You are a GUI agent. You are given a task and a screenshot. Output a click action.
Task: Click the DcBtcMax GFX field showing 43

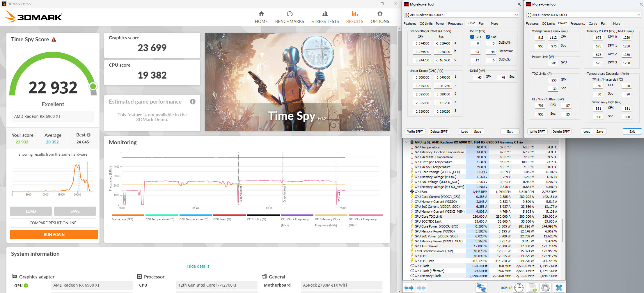(475, 52)
